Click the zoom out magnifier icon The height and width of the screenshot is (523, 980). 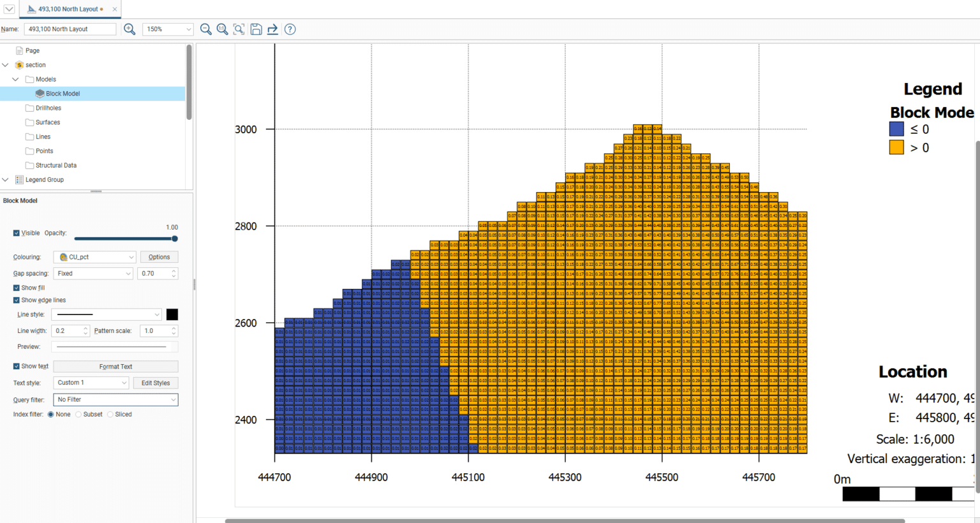pos(205,29)
